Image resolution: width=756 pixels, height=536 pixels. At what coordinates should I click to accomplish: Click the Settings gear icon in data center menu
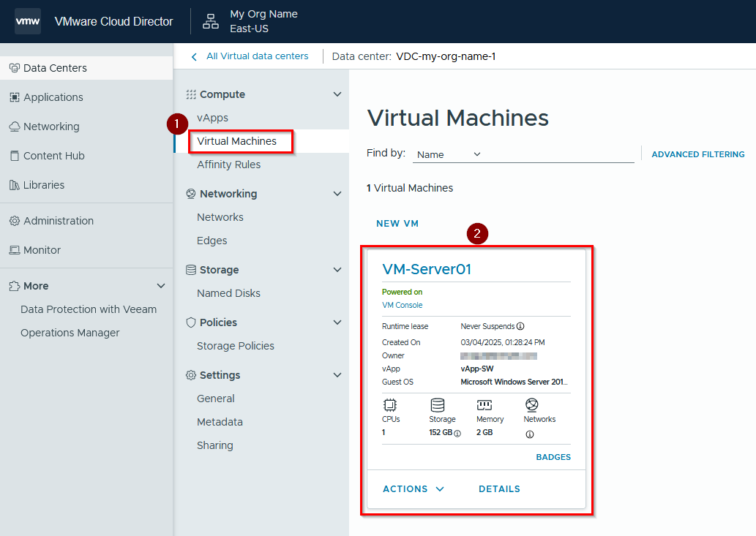click(x=191, y=375)
